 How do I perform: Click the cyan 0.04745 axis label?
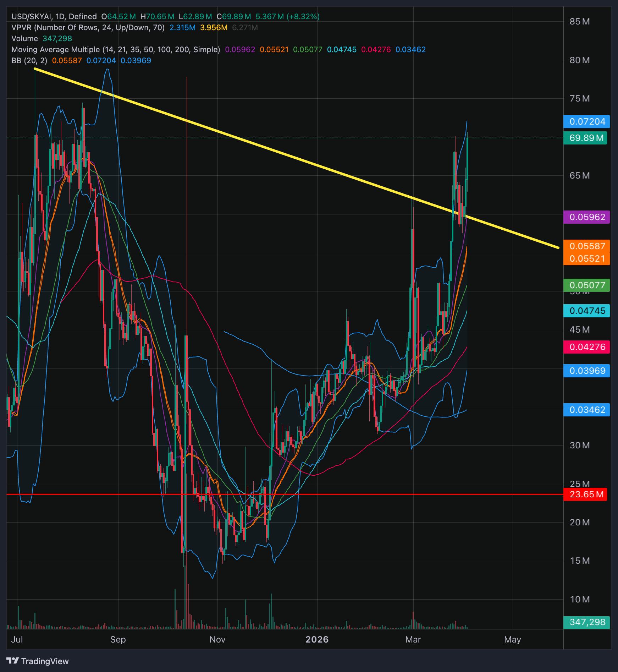(587, 311)
